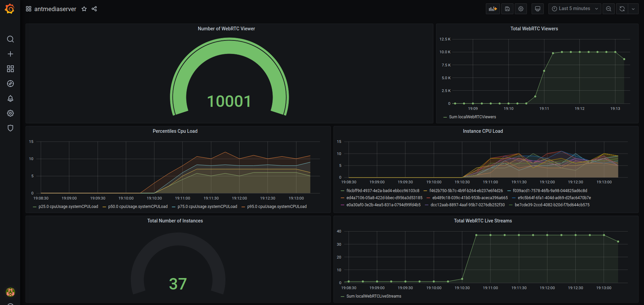Add a new panel to dashboard

coord(493,9)
